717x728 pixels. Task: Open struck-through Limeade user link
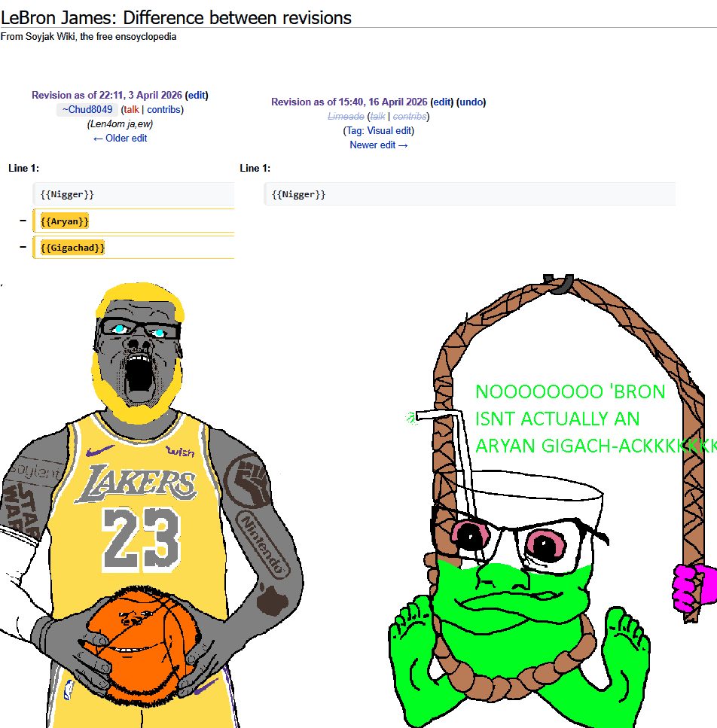tap(346, 117)
